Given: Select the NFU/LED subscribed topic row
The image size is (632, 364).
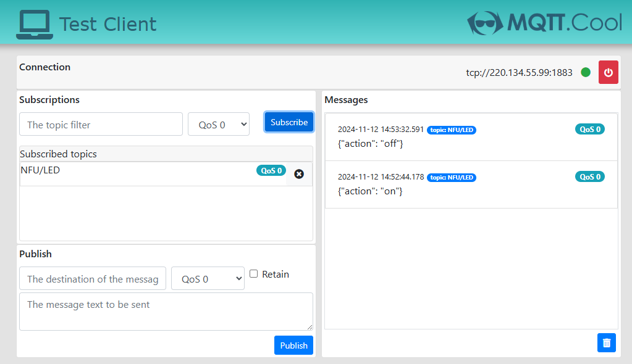Looking at the screenshot, I should pos(166,174).
